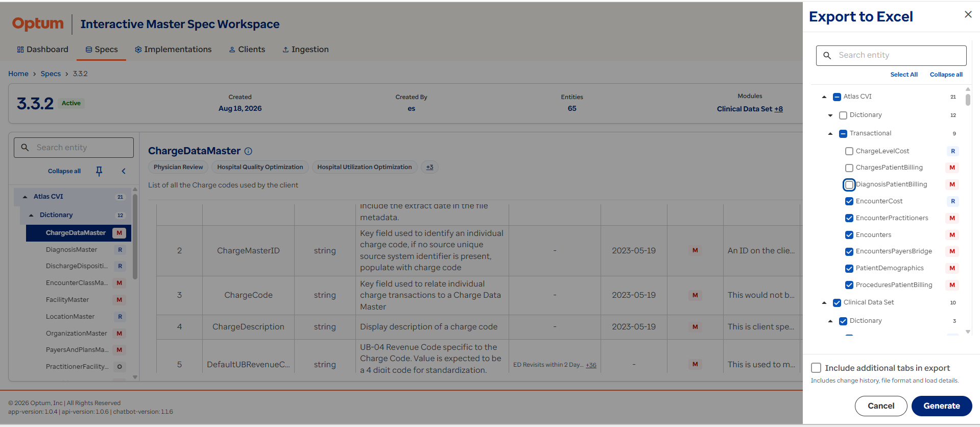Screen dimensions: 980x427
Task: Collapse Dictionary under Clinical Data Set
Action: (830, 321)
